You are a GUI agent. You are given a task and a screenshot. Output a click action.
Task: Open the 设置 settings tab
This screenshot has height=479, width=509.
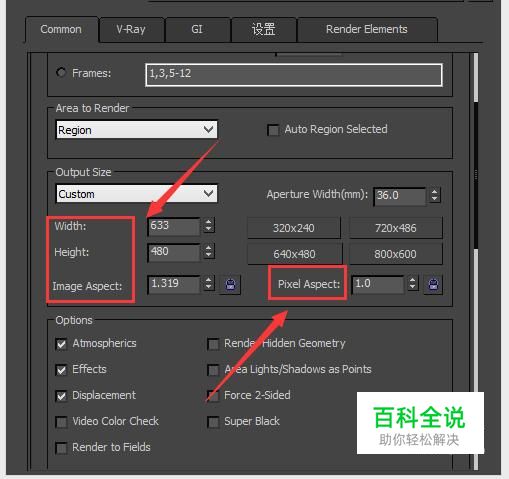263,29
